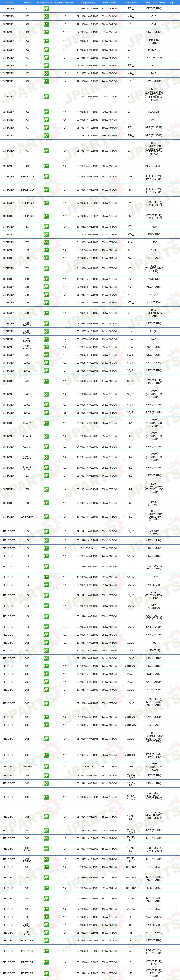Click petrol fuel icon in Citroen AX CDY (TU9M) row
Viewport: 180px width, 980px height.
tap(46, 8)
